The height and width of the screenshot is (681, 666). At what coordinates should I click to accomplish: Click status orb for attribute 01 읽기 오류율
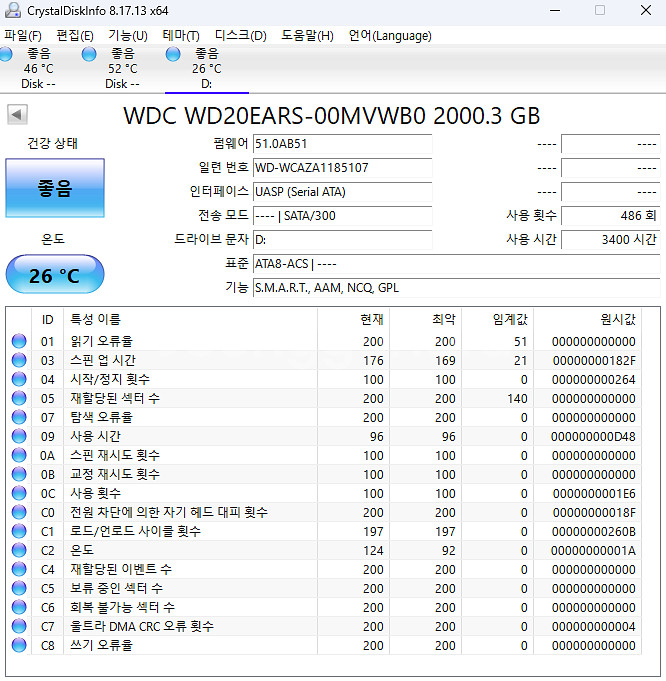click(x=19, y=341)
